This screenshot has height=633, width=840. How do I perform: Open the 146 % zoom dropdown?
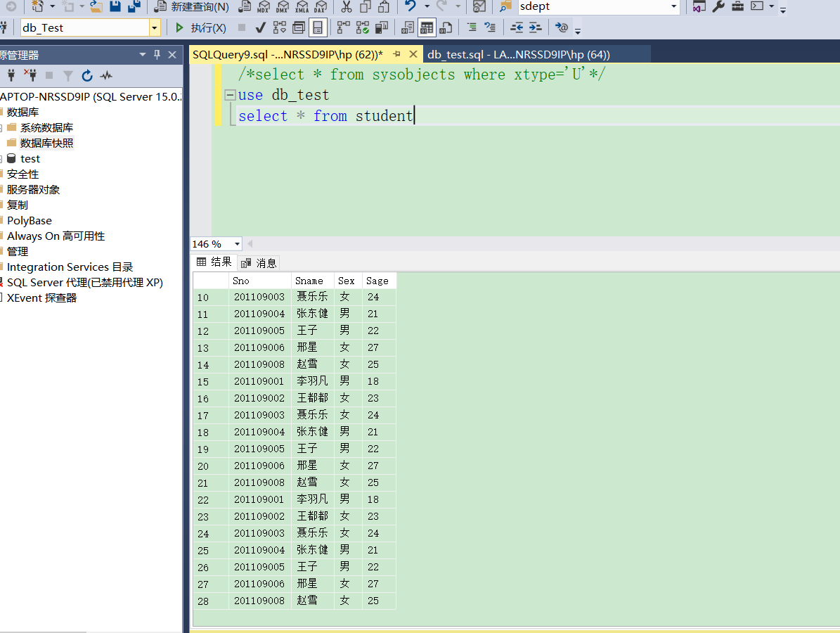[237, 244]
